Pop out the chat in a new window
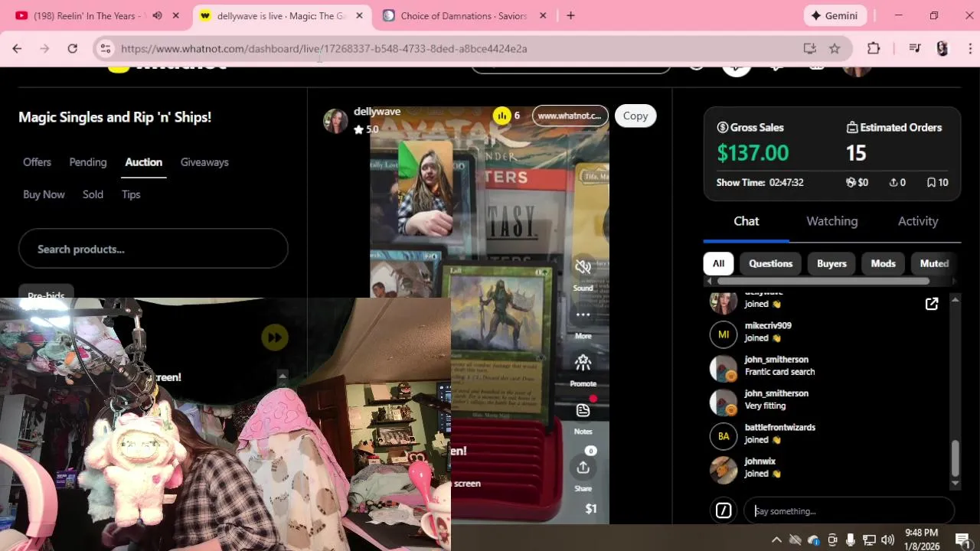The width and height of the screenshot is (980, 551). point(932,304)
